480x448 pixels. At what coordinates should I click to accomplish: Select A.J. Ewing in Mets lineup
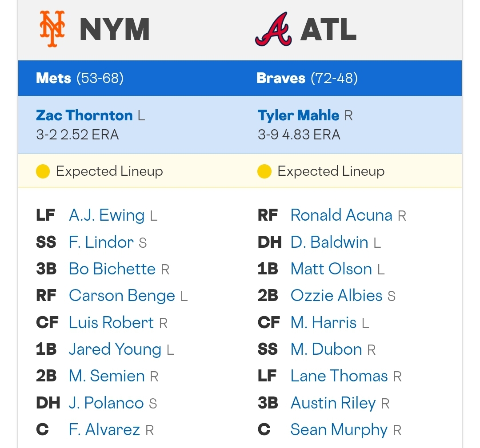pyautogui.click(x=107, y=215)
